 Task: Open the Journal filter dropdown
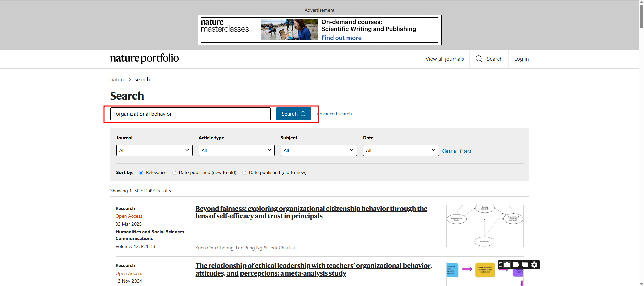pos(154,150)
